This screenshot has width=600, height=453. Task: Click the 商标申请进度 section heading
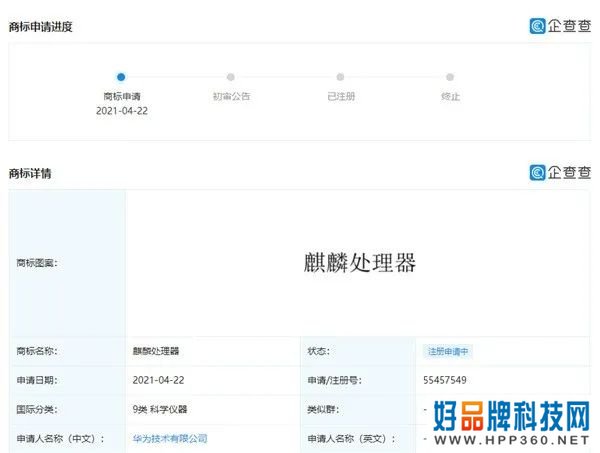41,27
